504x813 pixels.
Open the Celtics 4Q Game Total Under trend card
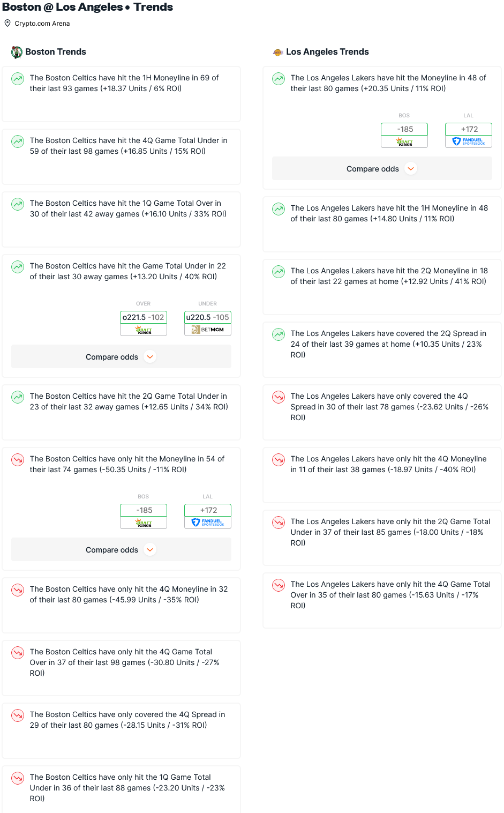(121, 156)
